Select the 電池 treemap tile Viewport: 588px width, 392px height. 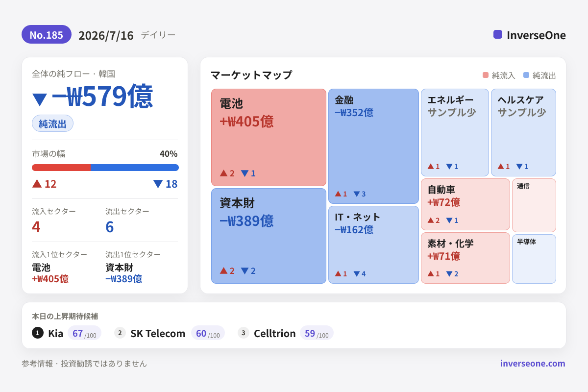(269, 137)
